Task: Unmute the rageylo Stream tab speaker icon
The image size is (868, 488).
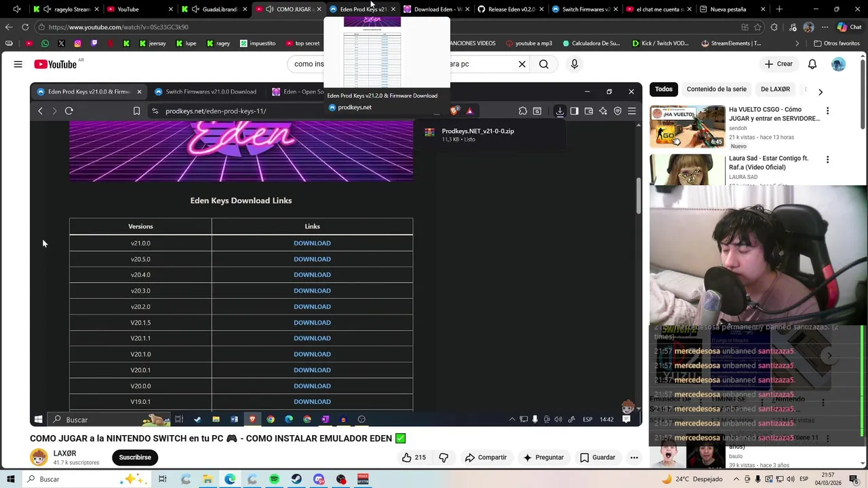Action: point(47,9)
